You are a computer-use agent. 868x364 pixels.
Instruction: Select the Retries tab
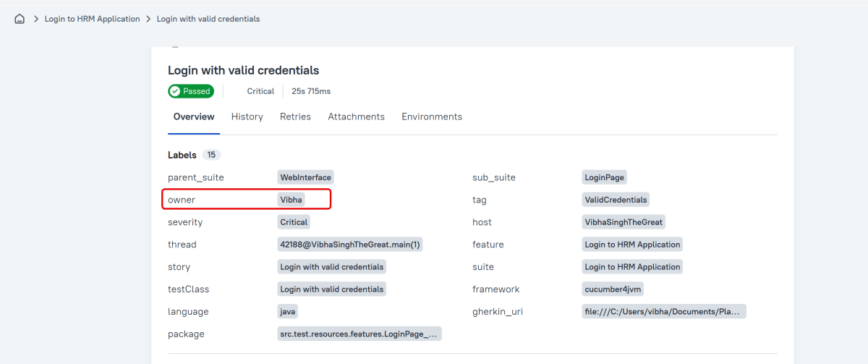click(x=295, y=117)
